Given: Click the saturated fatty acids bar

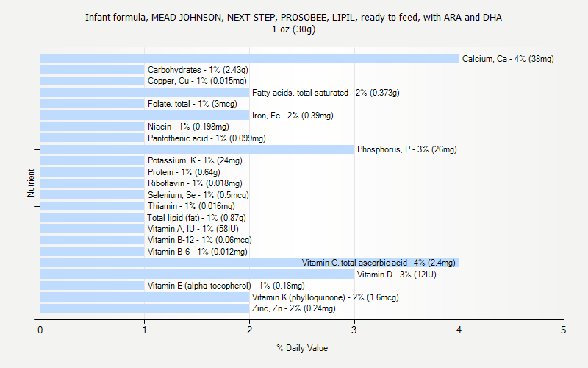Looking at the screenshot, I should coord(145,93).
